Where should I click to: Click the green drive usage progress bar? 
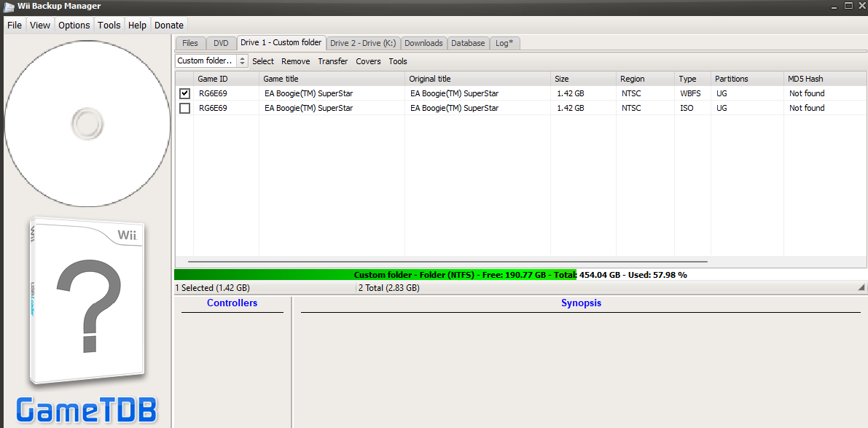375,275
